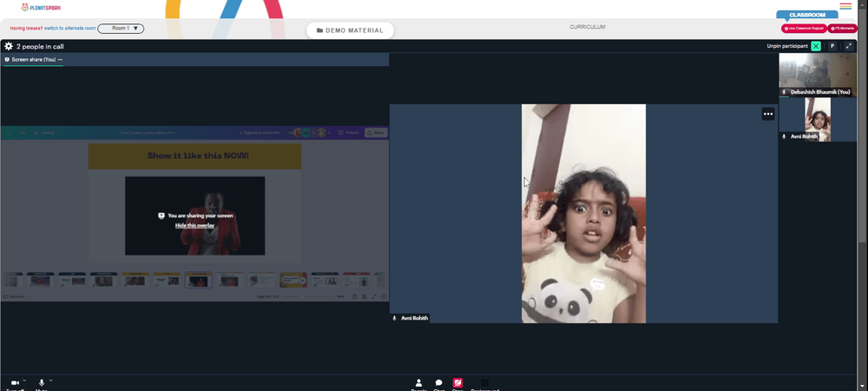Click the Debashish Bhaumik (You) video thumbnail
This screenshot has width=868, height=391.
point(818,75)
